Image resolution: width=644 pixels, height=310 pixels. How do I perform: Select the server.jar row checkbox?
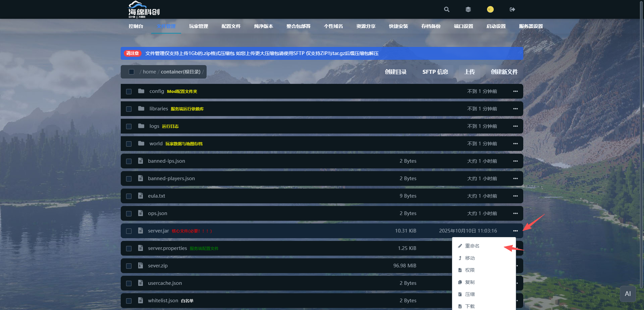pos(129,231)
